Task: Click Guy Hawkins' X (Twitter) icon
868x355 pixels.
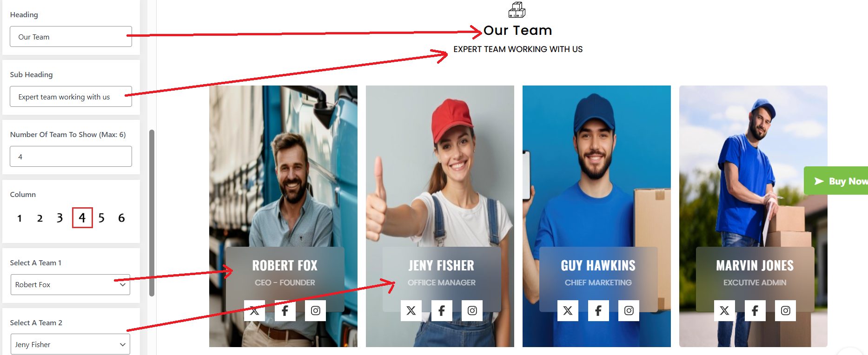Action: (x=568, y=310)
